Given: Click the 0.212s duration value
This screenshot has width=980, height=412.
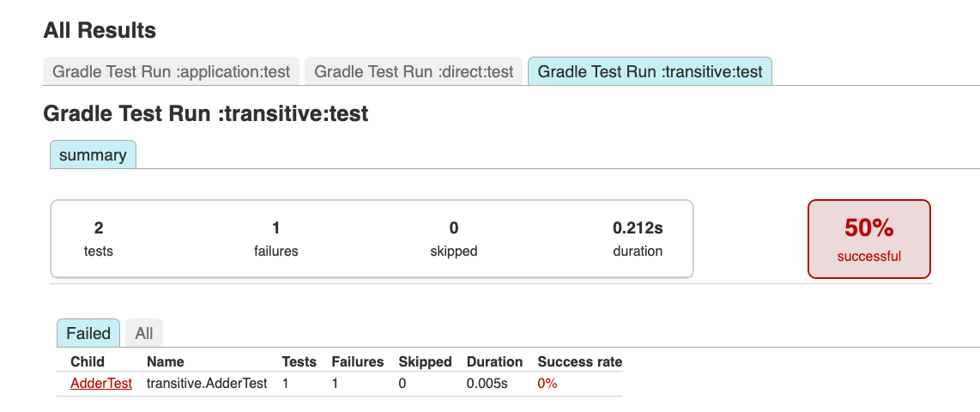Looking at the screenshot, I should (x=638, y=228).
